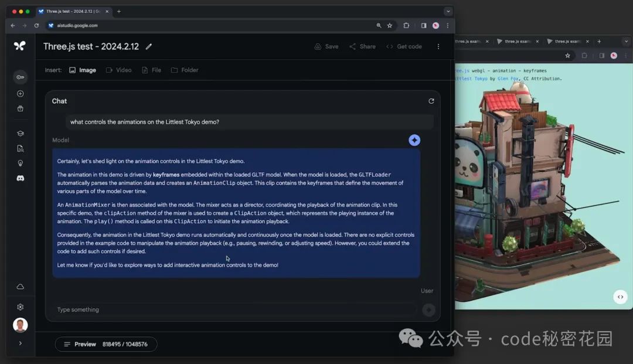The width and height of the screenshot is (633, 364).
Task: Click the refresh icon in Chat header
Action: click(431, 101)
